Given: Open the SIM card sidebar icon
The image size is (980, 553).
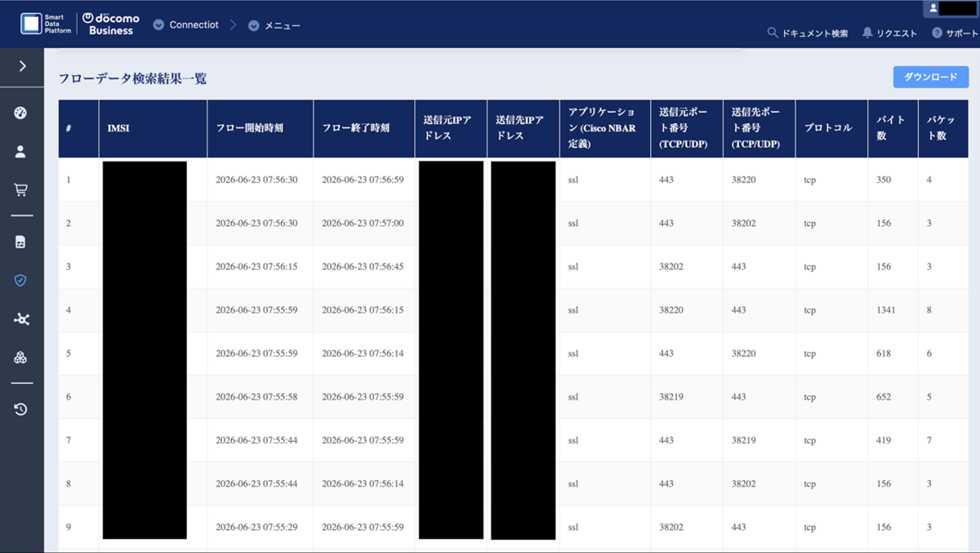Looking at the screenshot, I should pos(21,242).
